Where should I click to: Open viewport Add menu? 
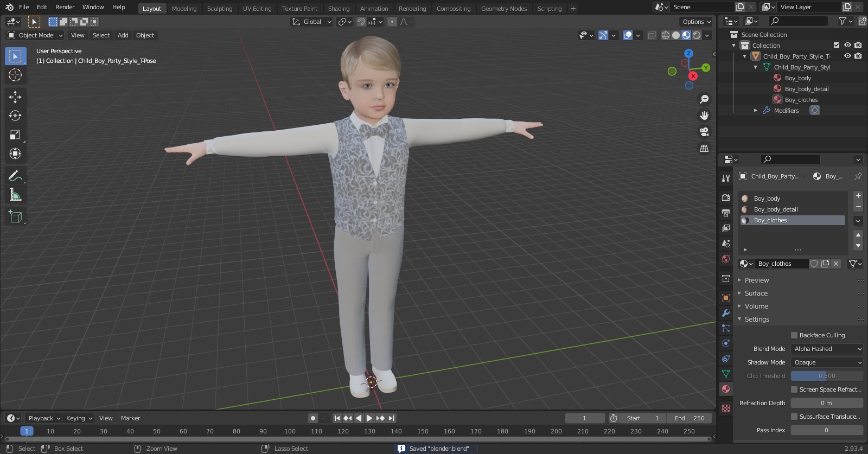tap(123, 35)
